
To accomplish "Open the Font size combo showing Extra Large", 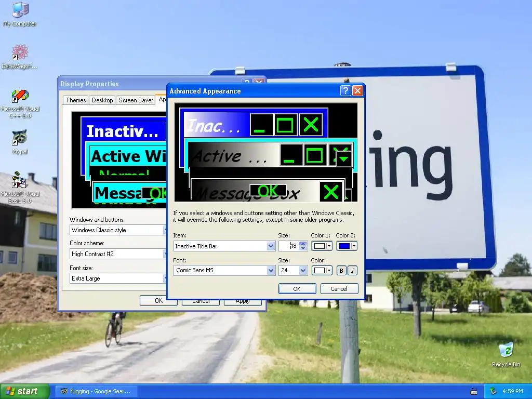I will click(118, 278).
